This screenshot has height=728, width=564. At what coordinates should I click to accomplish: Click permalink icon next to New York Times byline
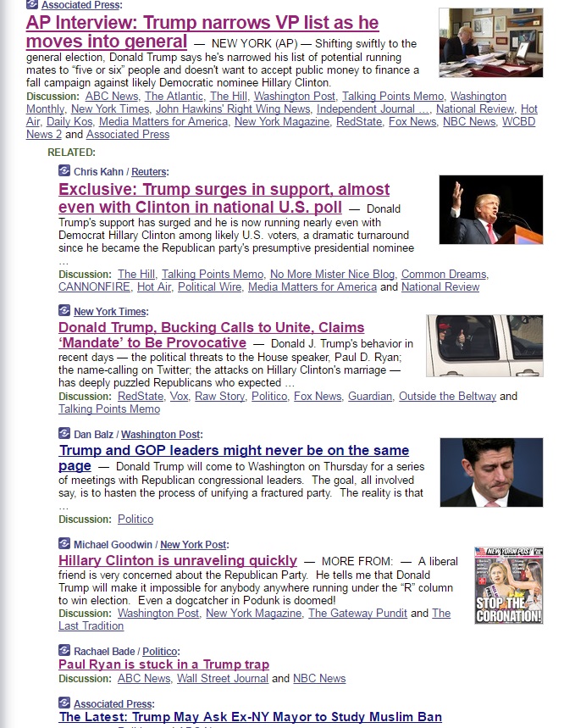(x=64, y=310)
